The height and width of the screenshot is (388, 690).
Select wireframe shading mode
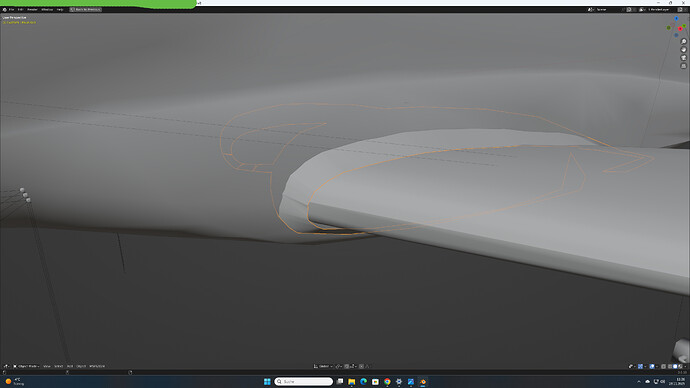669,366
